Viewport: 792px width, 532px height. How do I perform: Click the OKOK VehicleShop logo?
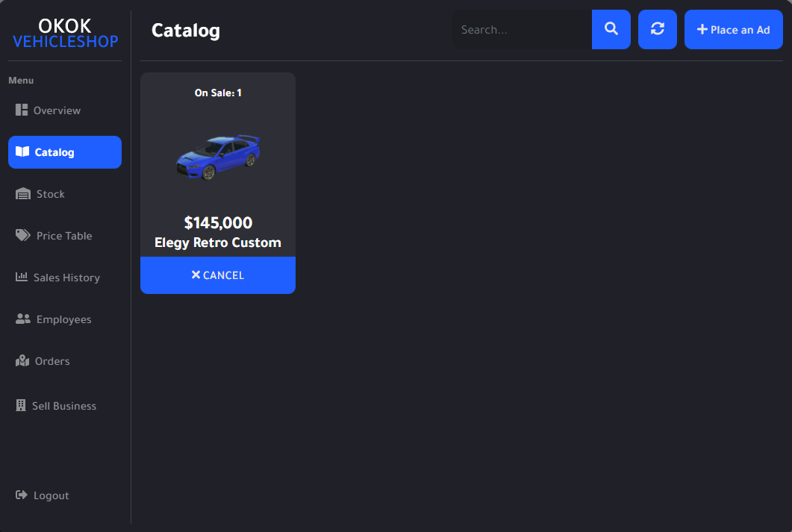tap(66, 34)
